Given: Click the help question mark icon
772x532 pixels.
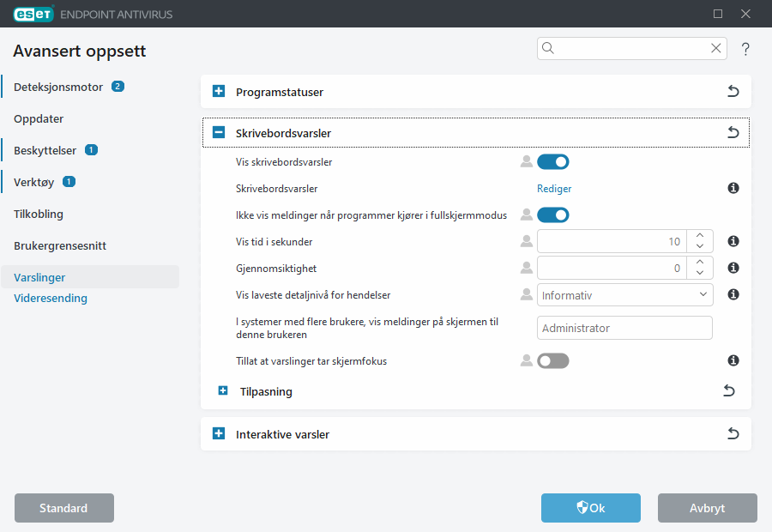Looking at the screenshot, I should pos(745,49).
